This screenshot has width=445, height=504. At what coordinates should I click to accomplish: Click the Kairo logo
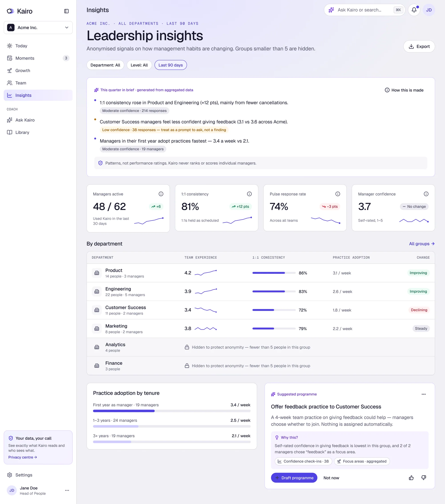click(x=20, y=11)
